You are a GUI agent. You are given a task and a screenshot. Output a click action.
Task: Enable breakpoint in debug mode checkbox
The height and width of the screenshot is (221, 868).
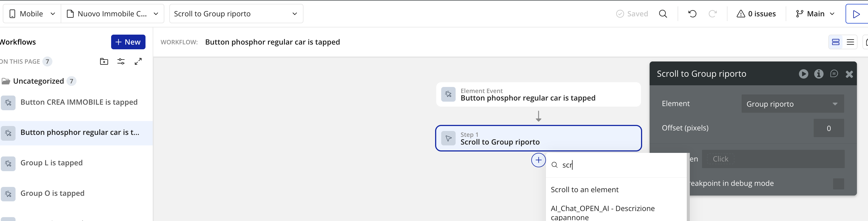tap(838, 184)
